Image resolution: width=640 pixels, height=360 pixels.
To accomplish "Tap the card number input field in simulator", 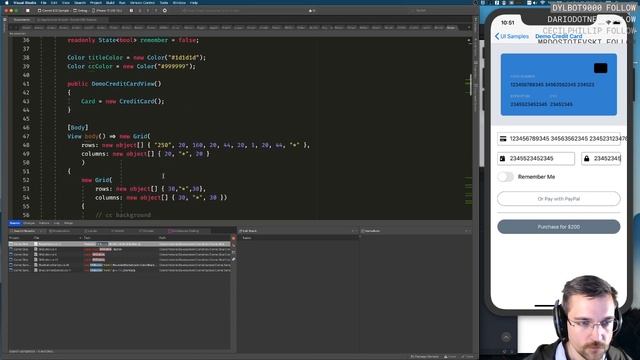I will point(558,139).
